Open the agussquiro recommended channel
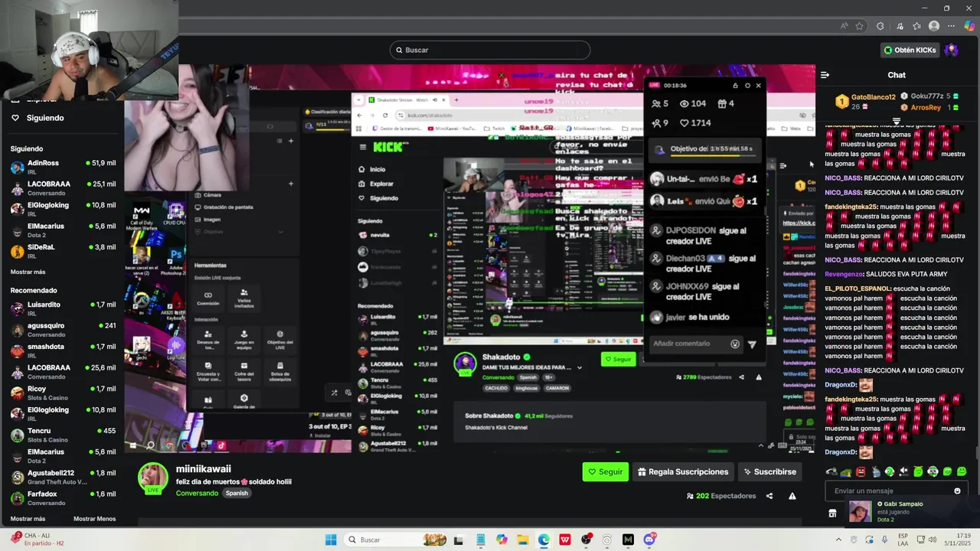This screenshot has height=551, width=980. tap(63, 330)
